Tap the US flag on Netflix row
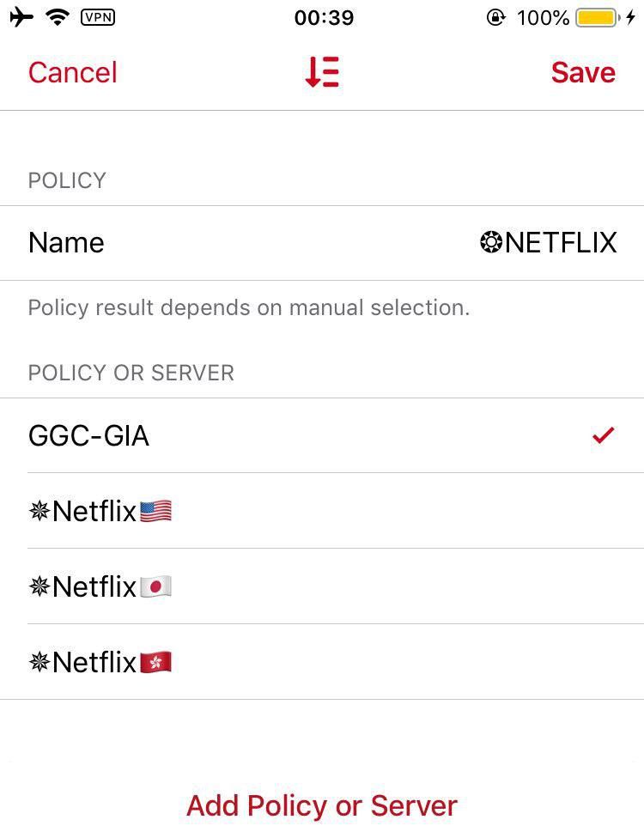The height and width of the screenshot is (838, 644). tap(155, 512)
